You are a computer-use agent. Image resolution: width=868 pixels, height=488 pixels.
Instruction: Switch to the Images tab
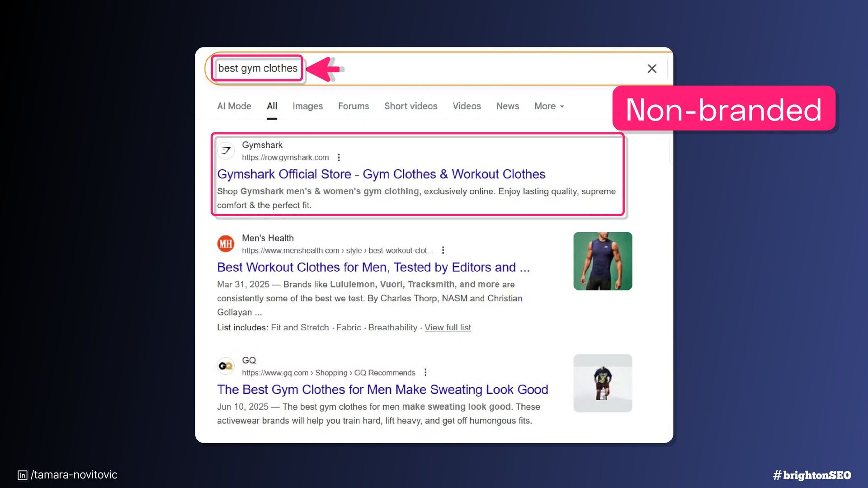[307, 106]
